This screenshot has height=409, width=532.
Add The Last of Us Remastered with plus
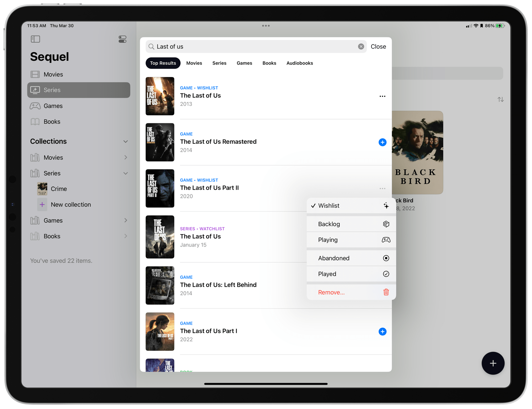tap(382, 142)
